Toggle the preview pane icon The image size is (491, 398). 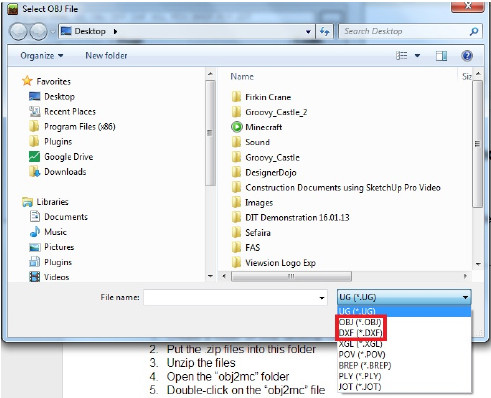[441, 56]
